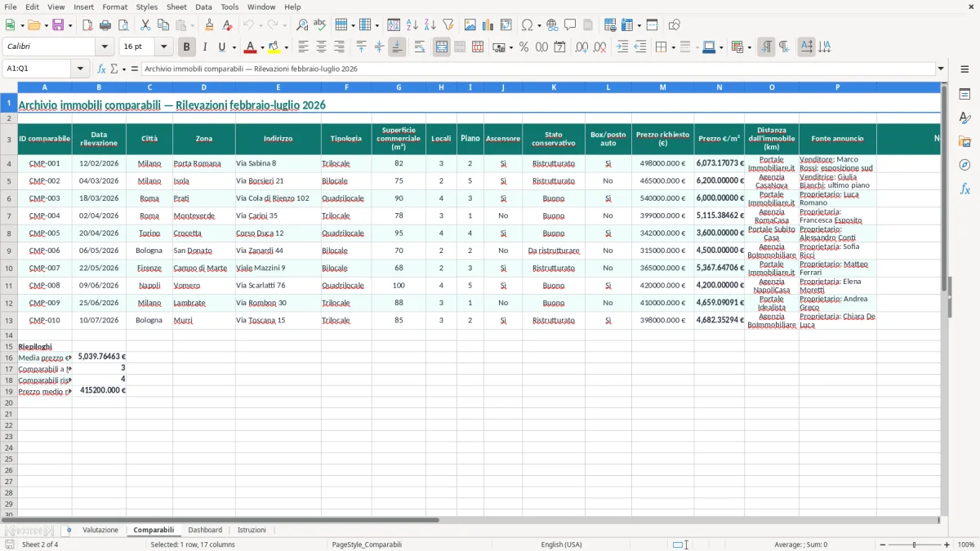Open Borders dropdown arrow
Screen dimensions: 980x551
pos(672,47)
